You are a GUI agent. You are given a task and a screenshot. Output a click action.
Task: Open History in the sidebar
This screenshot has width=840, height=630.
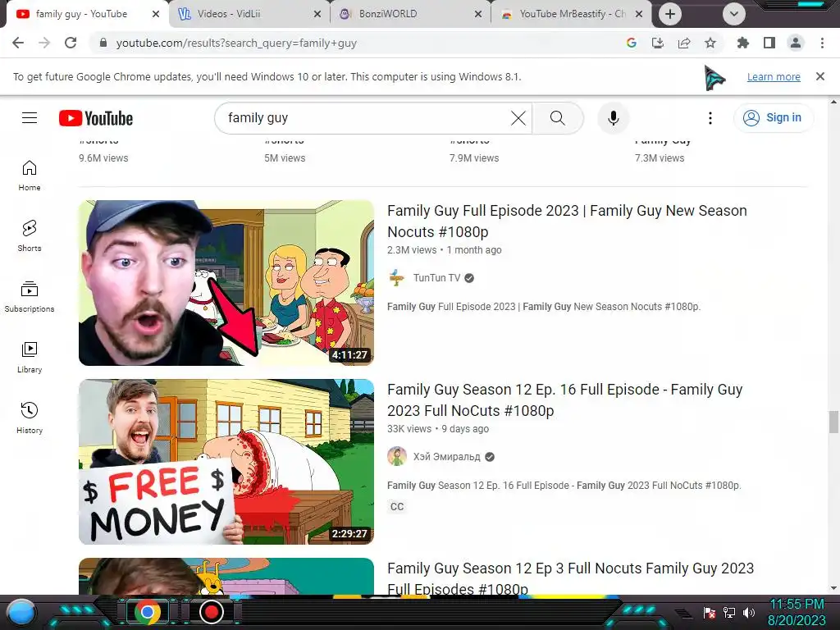click(x=30, y=418)
